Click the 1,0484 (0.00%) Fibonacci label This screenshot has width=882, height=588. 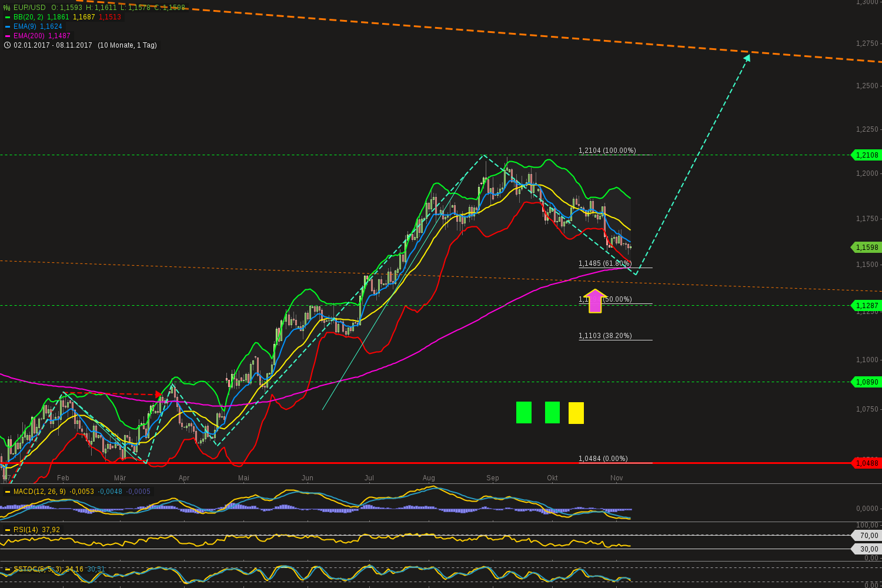[602, 458]
